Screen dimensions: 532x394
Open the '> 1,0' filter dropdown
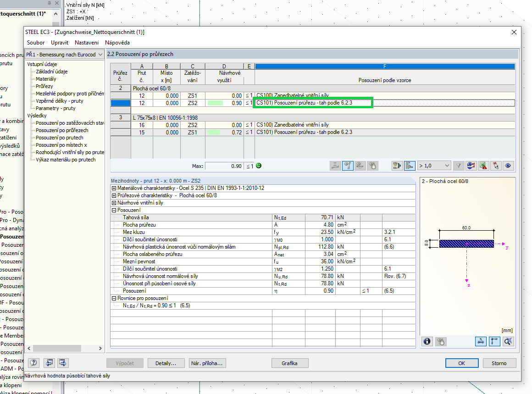[434, 166]
